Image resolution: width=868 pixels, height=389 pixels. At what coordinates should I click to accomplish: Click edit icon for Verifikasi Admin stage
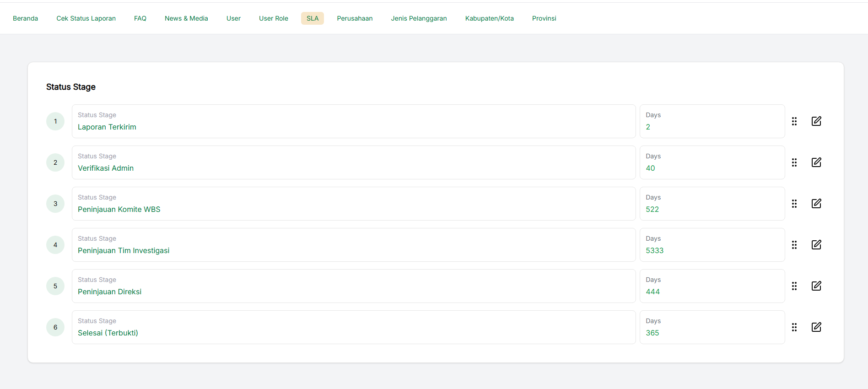[816, 162]
